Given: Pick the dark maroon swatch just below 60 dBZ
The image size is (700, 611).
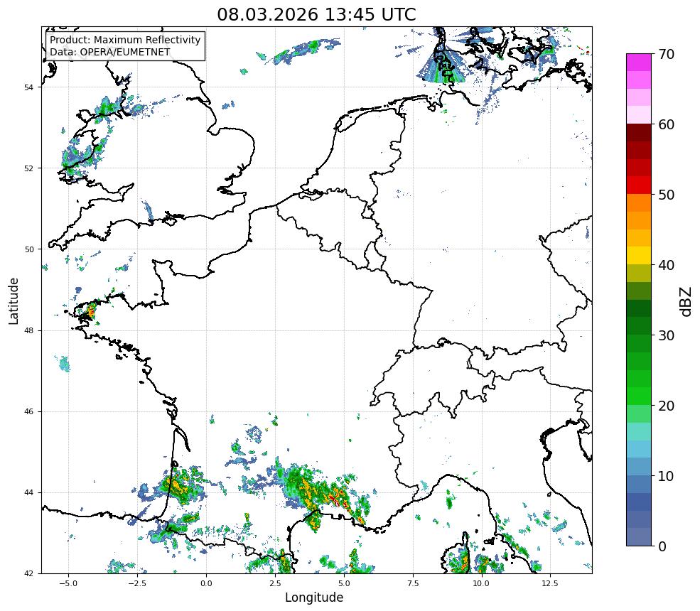Looking at the screenshot, I should coord(639,133).
